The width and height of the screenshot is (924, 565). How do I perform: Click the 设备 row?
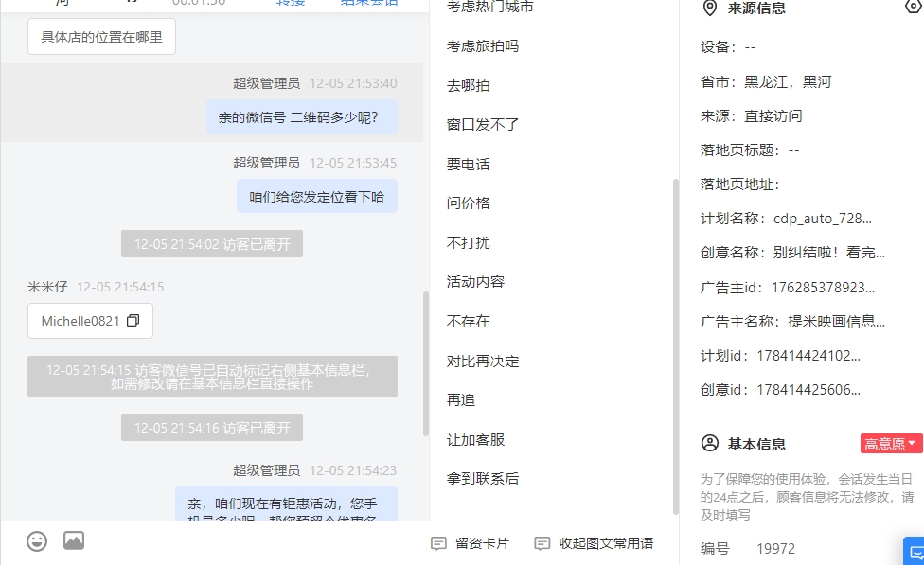[x=728, y=47]
